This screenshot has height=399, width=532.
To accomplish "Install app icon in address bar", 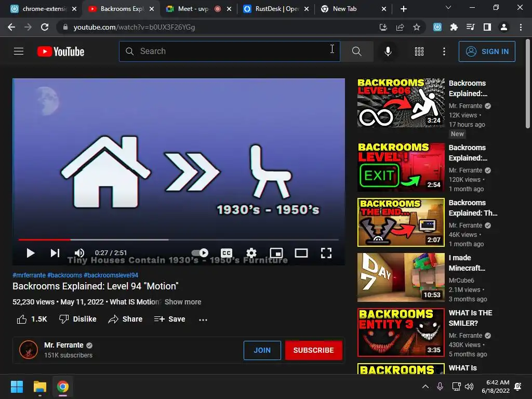I will point(383,27).
